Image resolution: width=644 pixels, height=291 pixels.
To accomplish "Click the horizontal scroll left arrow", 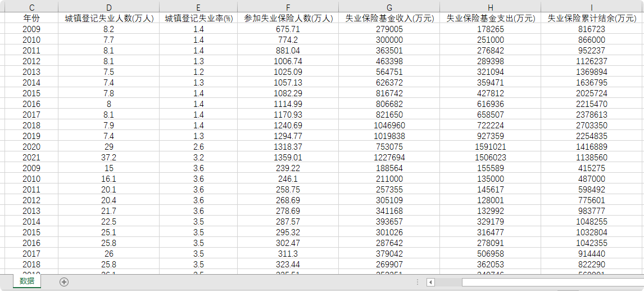I will click(430, 283).
